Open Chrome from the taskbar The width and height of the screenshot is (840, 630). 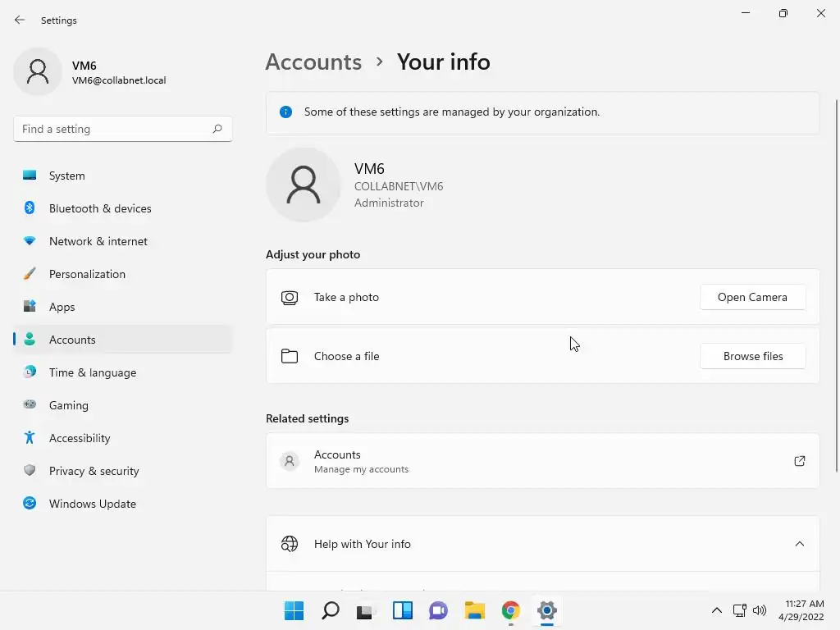click(x=510, y=610)
